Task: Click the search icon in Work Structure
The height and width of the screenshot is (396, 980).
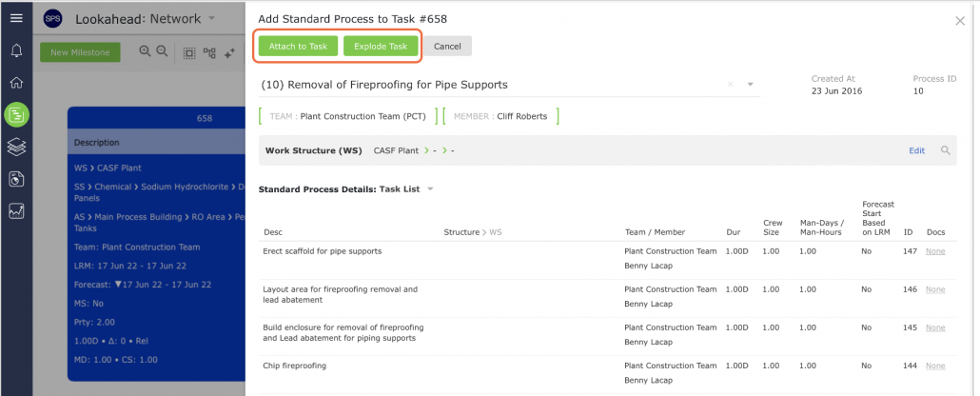Action: click(x=945, y=150)
